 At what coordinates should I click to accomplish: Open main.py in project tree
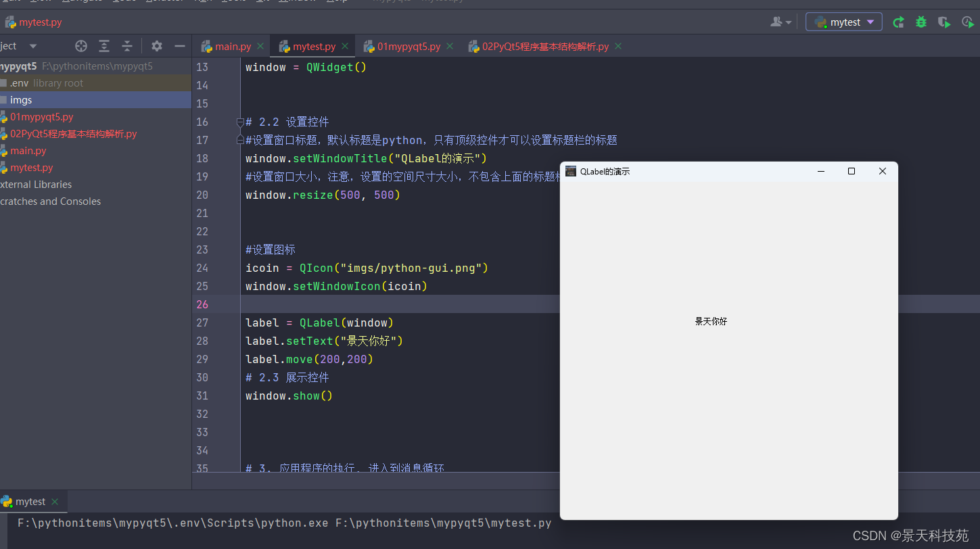(28, 151)
